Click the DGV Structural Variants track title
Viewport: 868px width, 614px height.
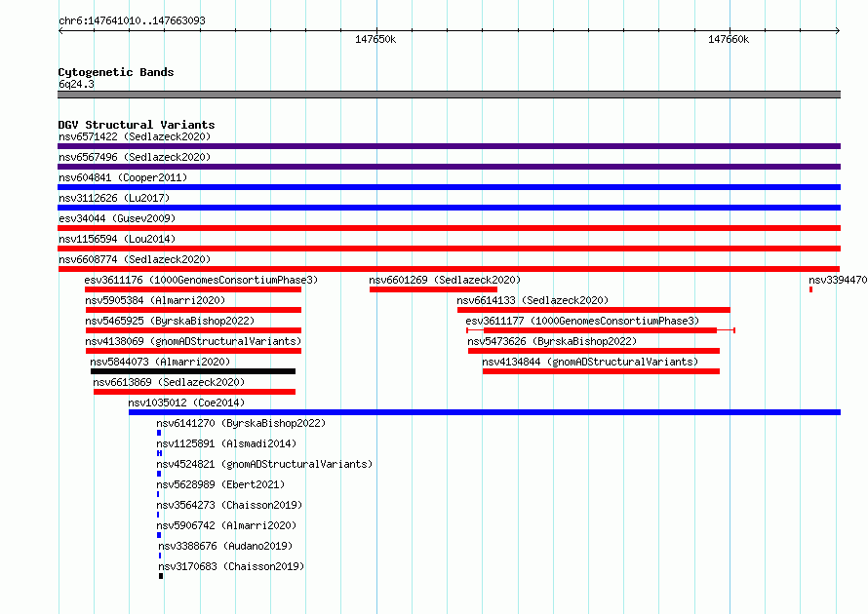tap(137, 125)
